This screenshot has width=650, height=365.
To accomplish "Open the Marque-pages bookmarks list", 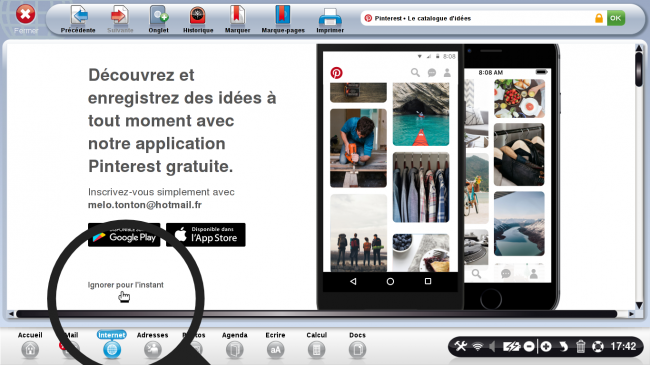I will (x=283, y=19).
